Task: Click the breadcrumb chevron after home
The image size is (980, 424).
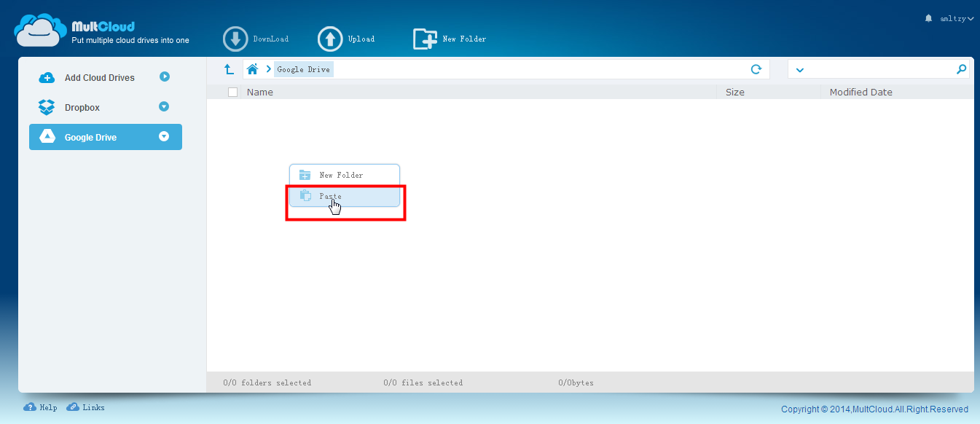Action: tap(268, 69)
